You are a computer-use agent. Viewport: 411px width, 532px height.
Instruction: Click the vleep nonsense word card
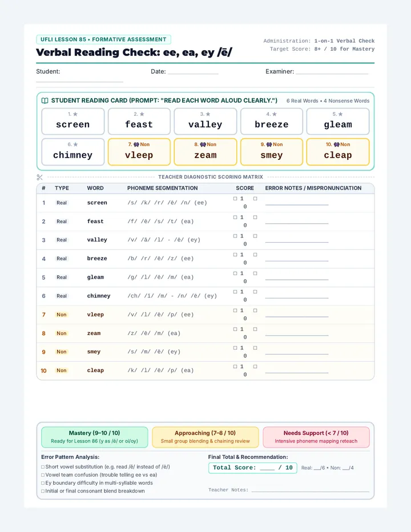point(139,152)
